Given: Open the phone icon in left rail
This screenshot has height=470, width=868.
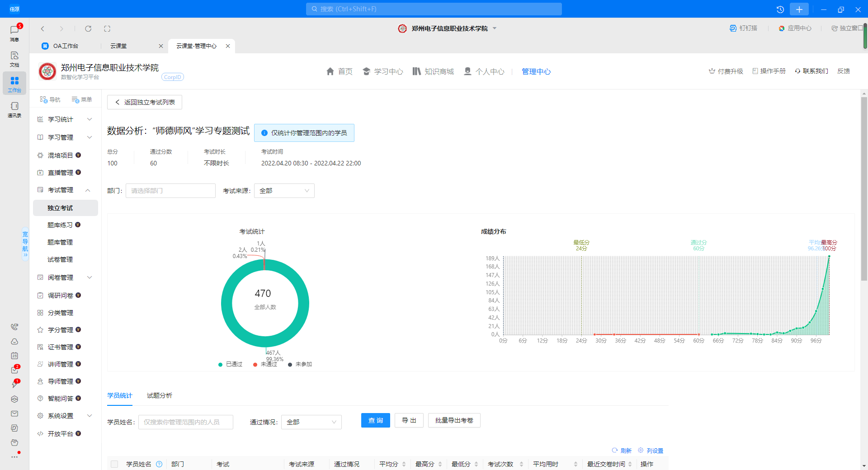Looking at the screenshot, I should tap(14, 327).
